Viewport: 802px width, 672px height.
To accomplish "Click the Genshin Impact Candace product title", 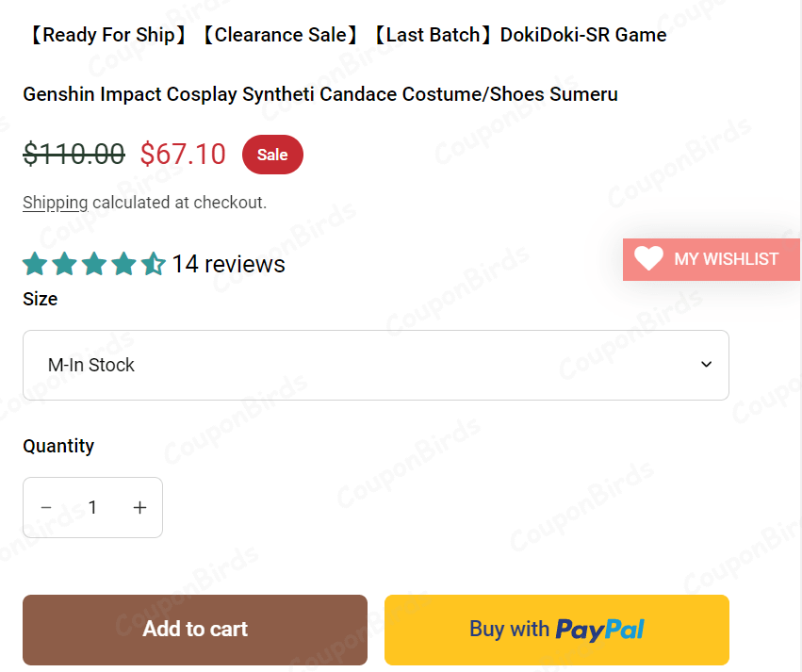I will point(320,94).
